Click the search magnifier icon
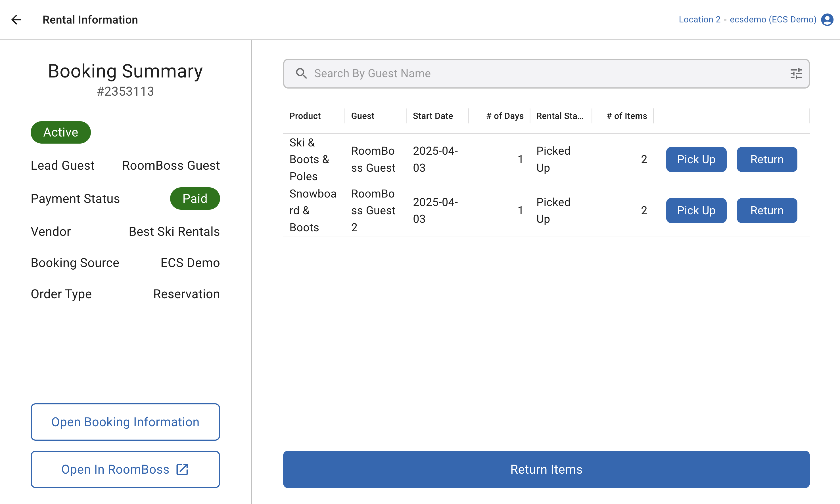840x504 pixels. pos(301,73)
